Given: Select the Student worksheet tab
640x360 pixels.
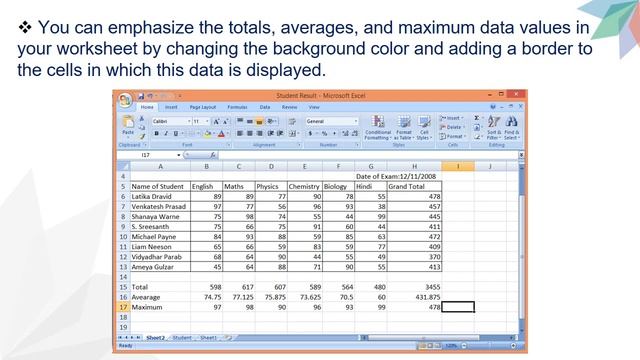Looking at the screenshot, I should 182,338.
